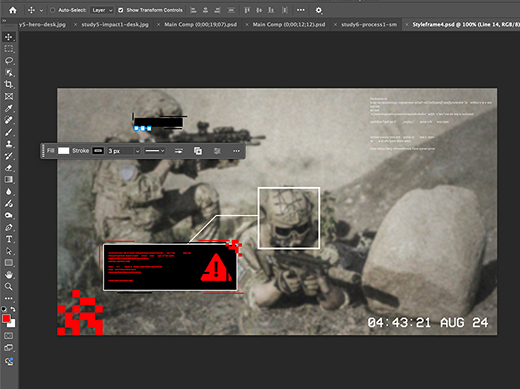Select the Pen tool
Screen dimensions: 520x389
9,227
